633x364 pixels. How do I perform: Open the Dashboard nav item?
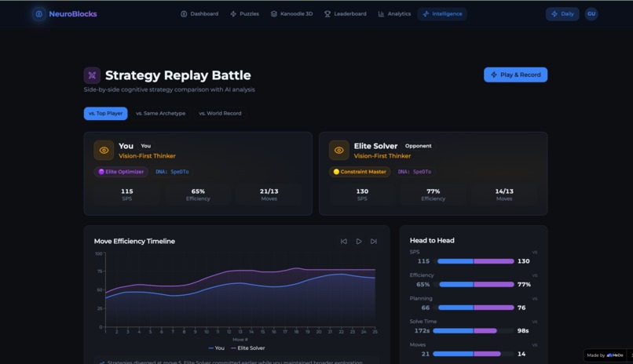[199, 14]
